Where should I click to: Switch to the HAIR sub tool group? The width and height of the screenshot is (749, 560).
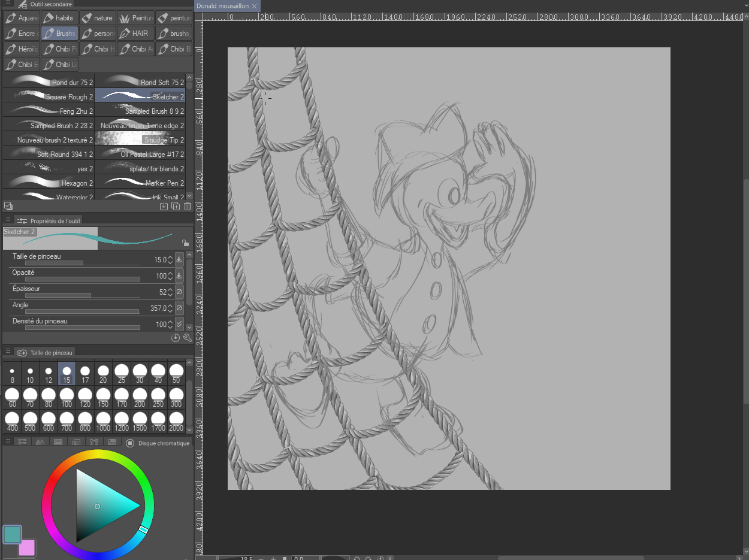coord(135,34)
